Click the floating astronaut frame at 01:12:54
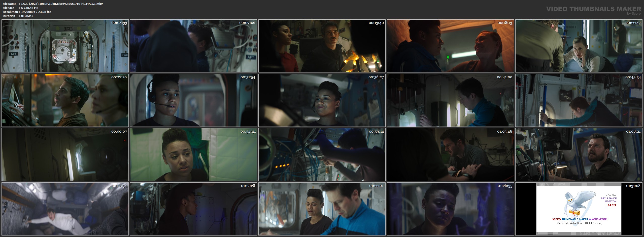The width and height of the screenshot is (644, 237). click(65, 209)
